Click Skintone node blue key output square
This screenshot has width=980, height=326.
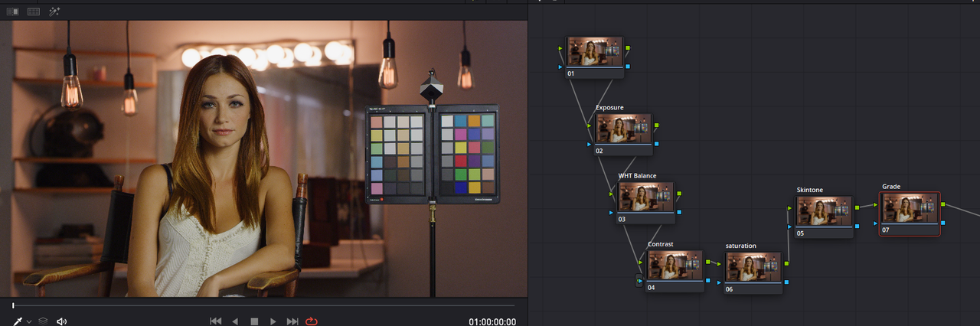(857, 226)
